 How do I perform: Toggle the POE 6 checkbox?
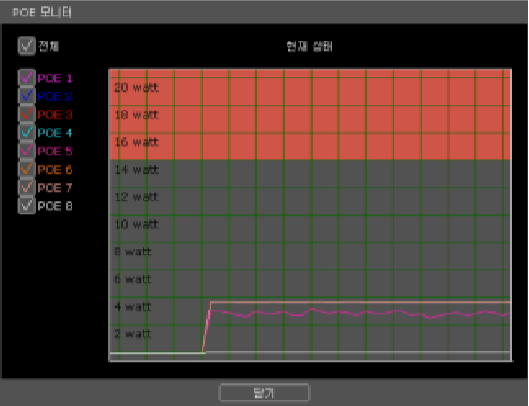[27, 169]
